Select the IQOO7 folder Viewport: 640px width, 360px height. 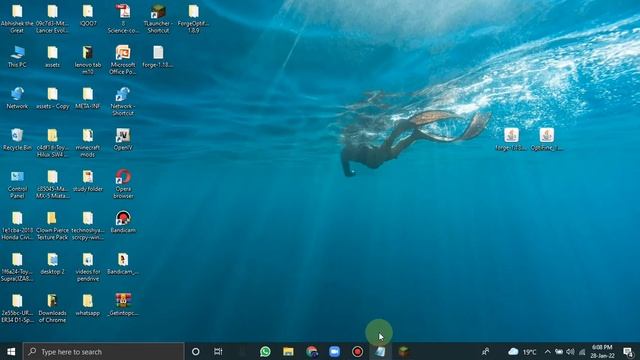(88, 16)
